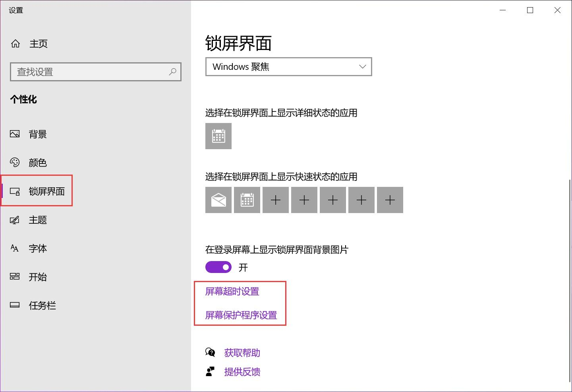Open the Windows 聚焦 background dropdown

click(x=289, y=67)
